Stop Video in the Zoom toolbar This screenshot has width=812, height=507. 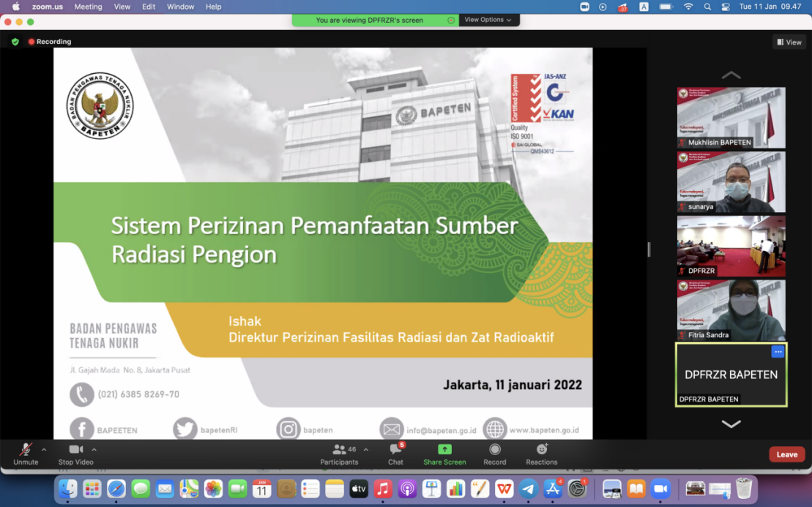tap(75, 454)
